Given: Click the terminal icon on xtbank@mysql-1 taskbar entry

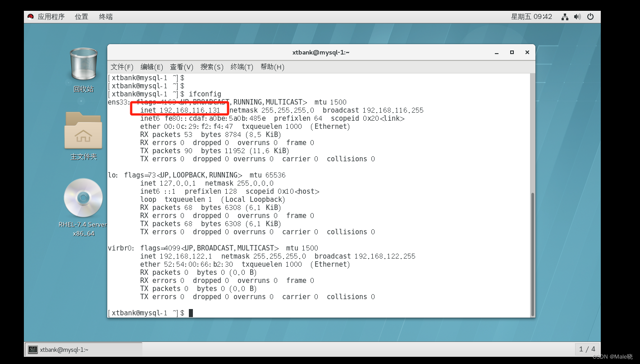Looking at the screenshot, I should tap(33, 349).
